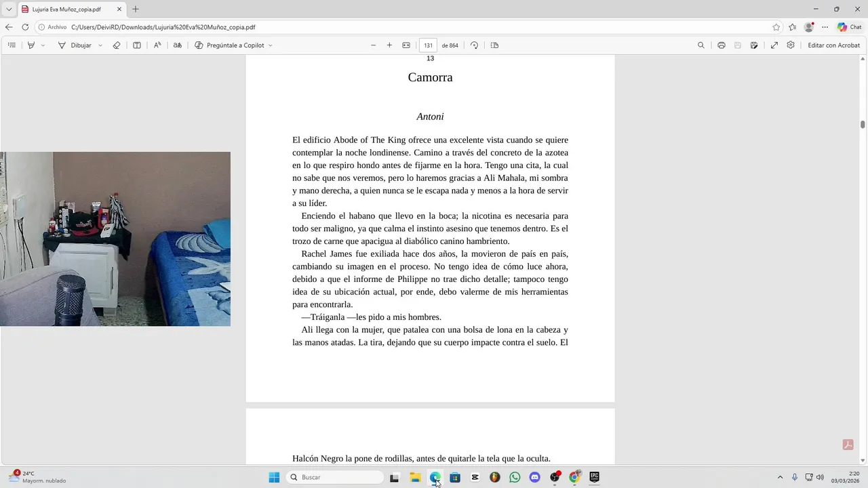Viewport: 868px width, 488px height.
Task: Go back in browser history
Action: coord(9,27)
